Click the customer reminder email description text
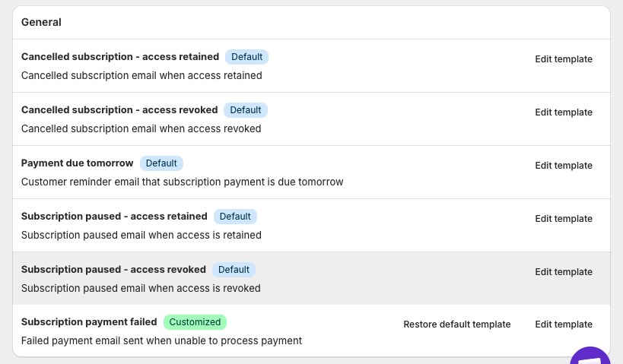Viewport: 623px width, 364px height. pos(182,182)
